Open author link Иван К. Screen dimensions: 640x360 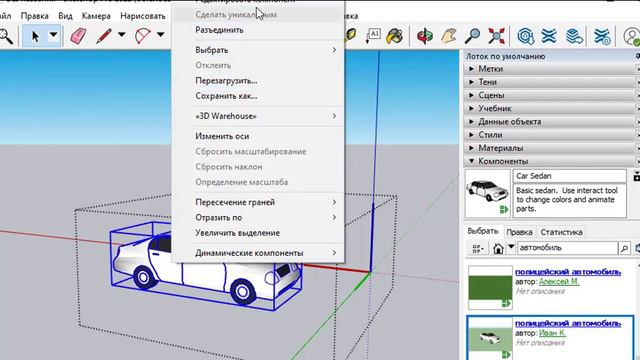pyautogui.click(x=552, y=333)
